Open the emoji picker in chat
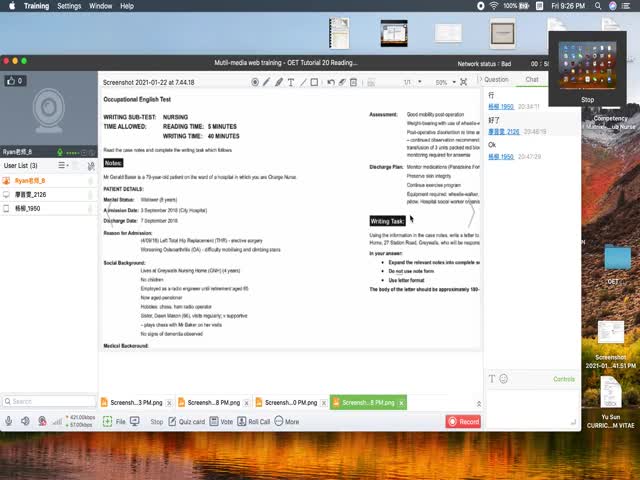This screenshot has height=480, width=640. click(x=504, y=379)
